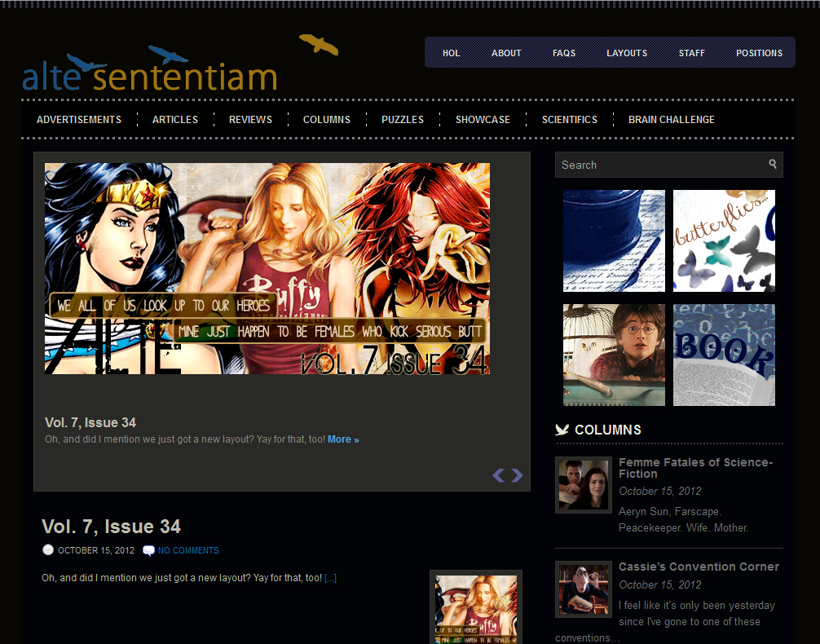Go to previous slide with left arrow
The image size is (820, 644).
[498, 475]
